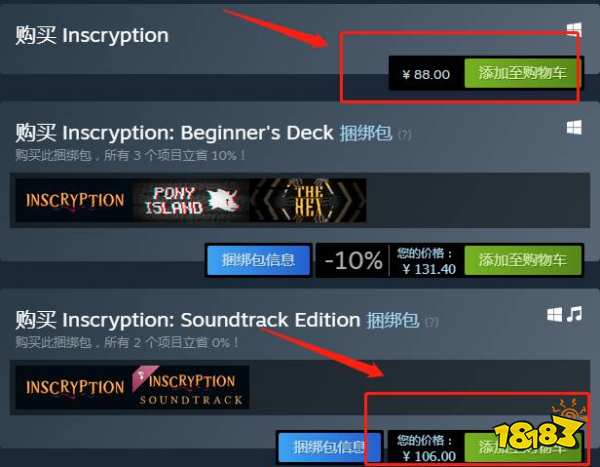The image size is (600, 467).
Task: Click the (?) help icon beside Beginner's Deck 捆绑包
Action: click(x=404, y=135)
